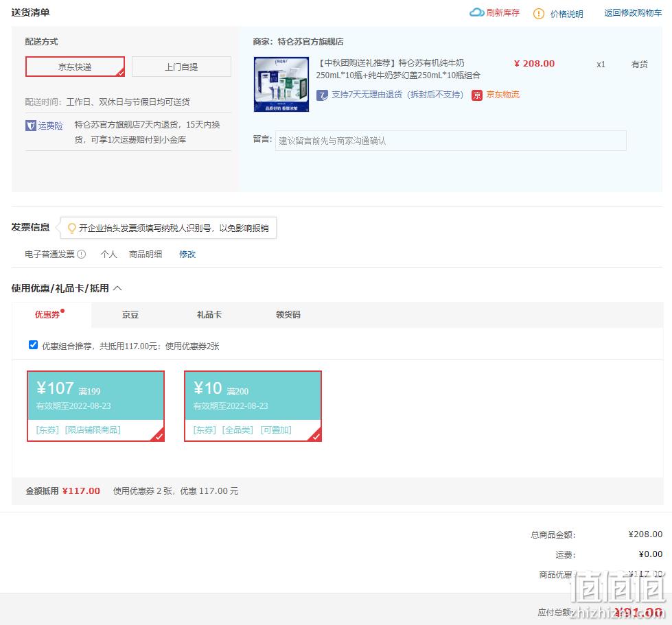Click the 个人 invoice title text
This screenshot has width=672, height=625.
click(x=108, y=254)
